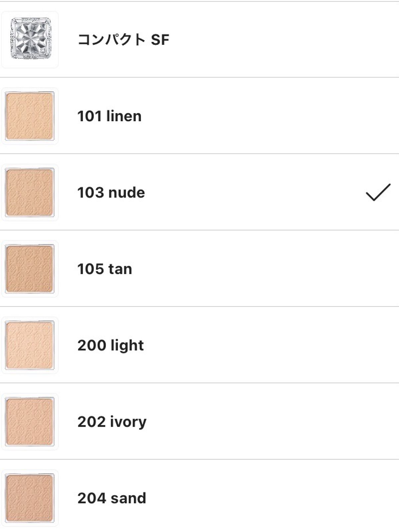Click blank space right of 204 sand

coord(266,498)
